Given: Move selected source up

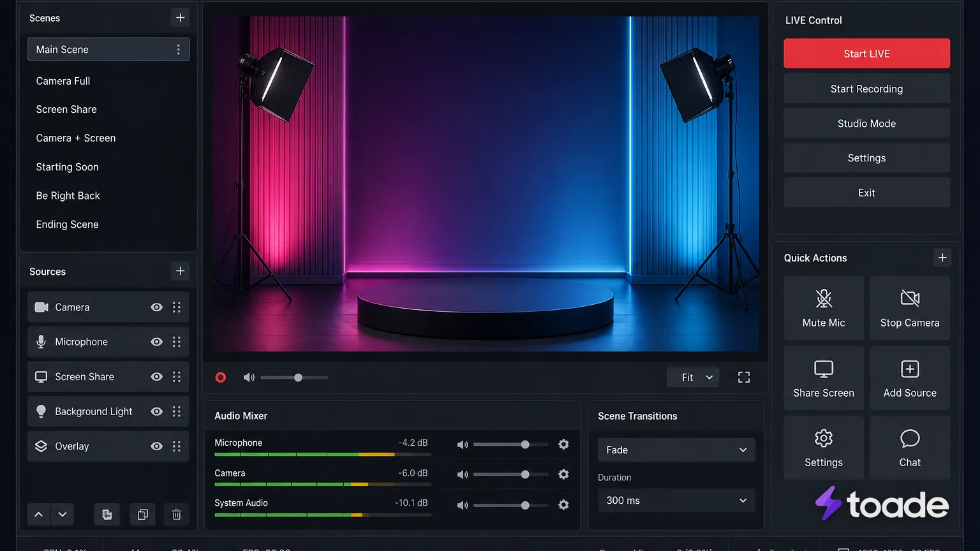Looking at the screenshot, I should tap(39, 514).
